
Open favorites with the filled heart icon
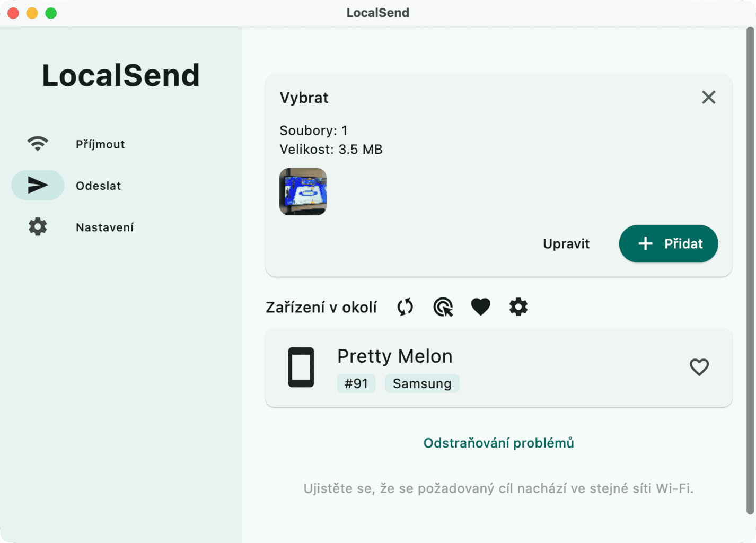click(481, 307)
